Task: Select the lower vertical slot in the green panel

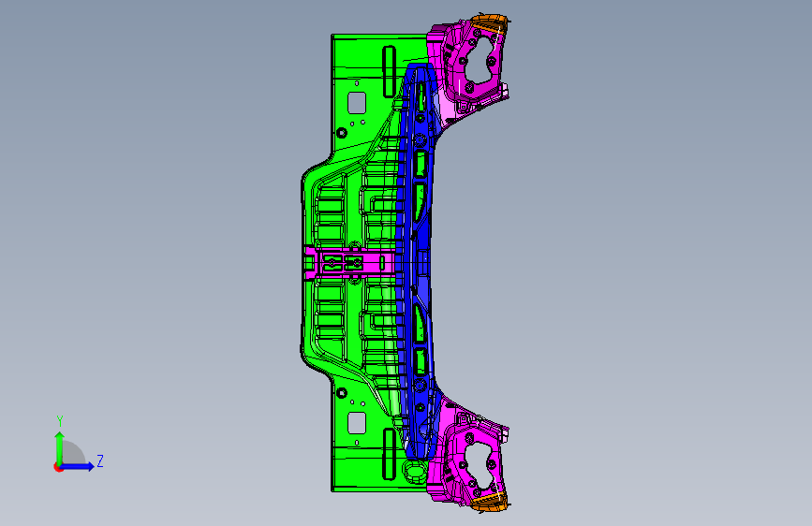Action: point(389,454)
